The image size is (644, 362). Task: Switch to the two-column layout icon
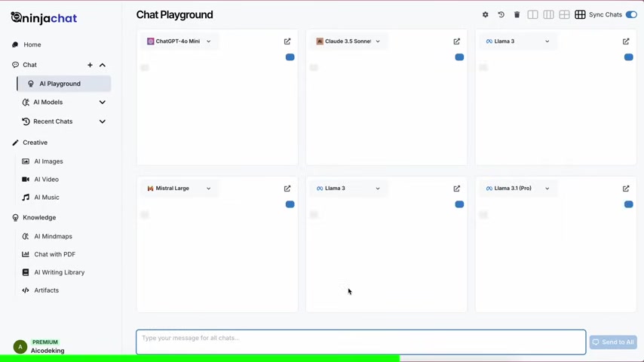[532, 15]
